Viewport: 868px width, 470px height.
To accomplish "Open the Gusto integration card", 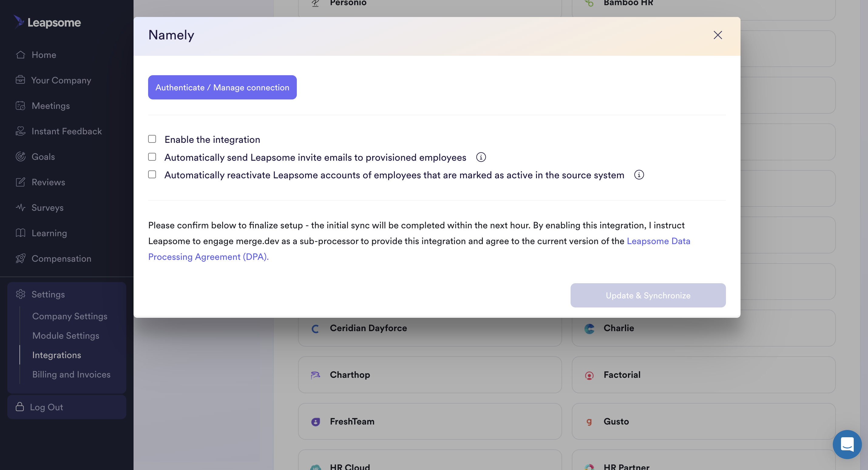I will (704, 421).
